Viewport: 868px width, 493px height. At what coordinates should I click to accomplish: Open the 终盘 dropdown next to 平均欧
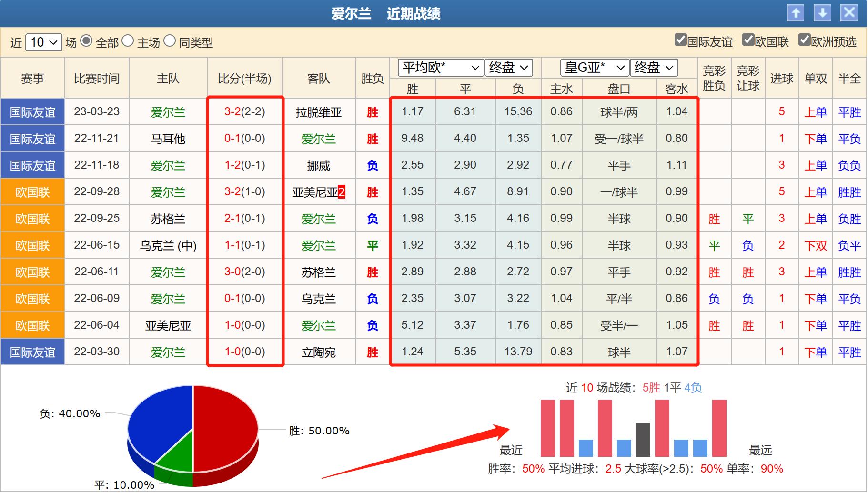coord(508,68)
